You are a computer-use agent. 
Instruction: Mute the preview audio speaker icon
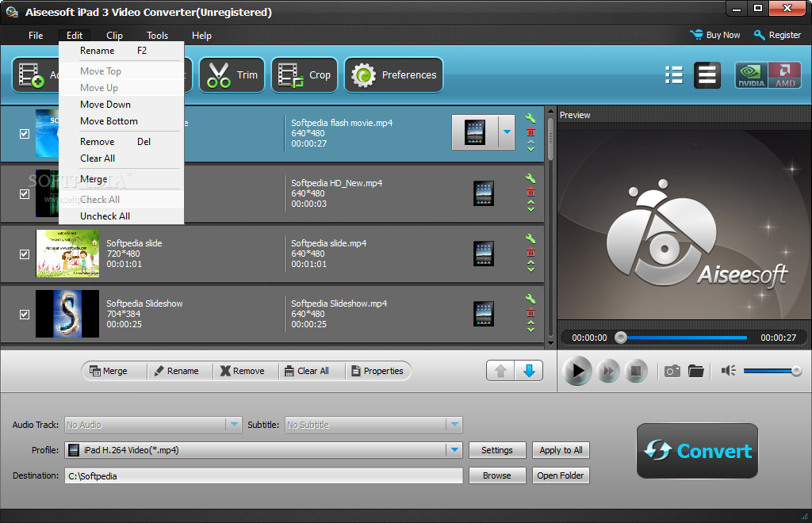click(x=729, y=370)
